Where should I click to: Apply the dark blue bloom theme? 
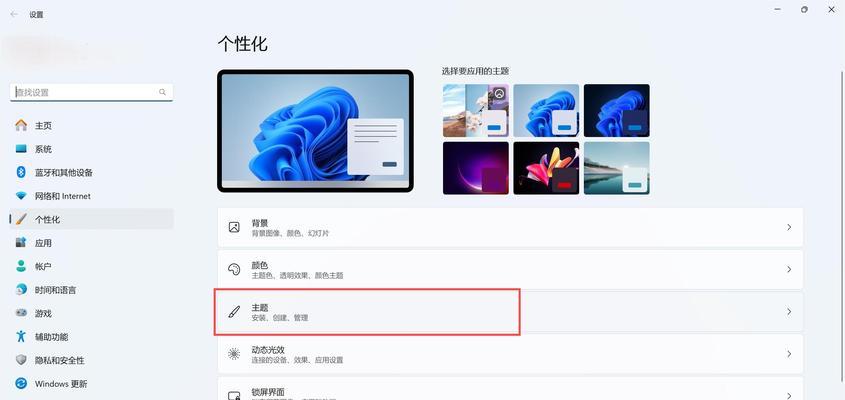[617, 111]
